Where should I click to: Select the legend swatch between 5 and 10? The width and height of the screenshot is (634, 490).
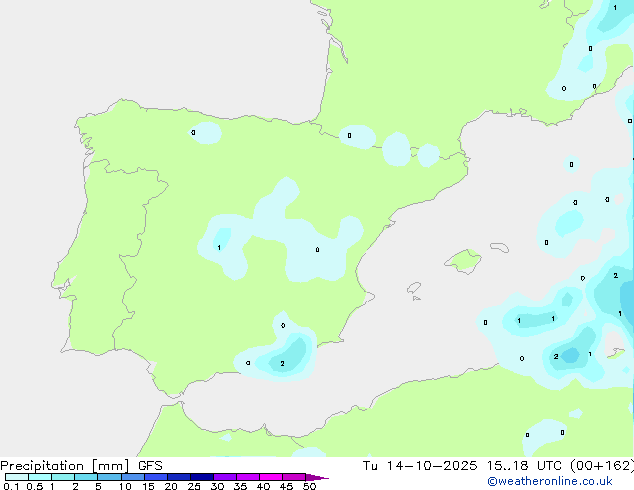(x=109, y=477)
